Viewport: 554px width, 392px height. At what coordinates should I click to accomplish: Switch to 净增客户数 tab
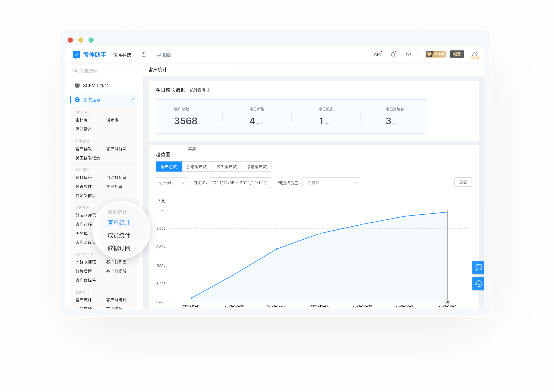[x=256, y=167]
